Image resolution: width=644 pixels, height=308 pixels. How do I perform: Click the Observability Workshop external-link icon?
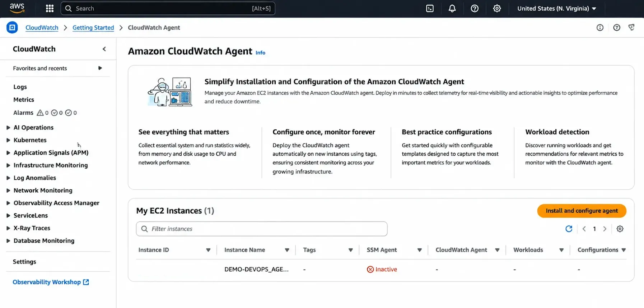(86, 282)
